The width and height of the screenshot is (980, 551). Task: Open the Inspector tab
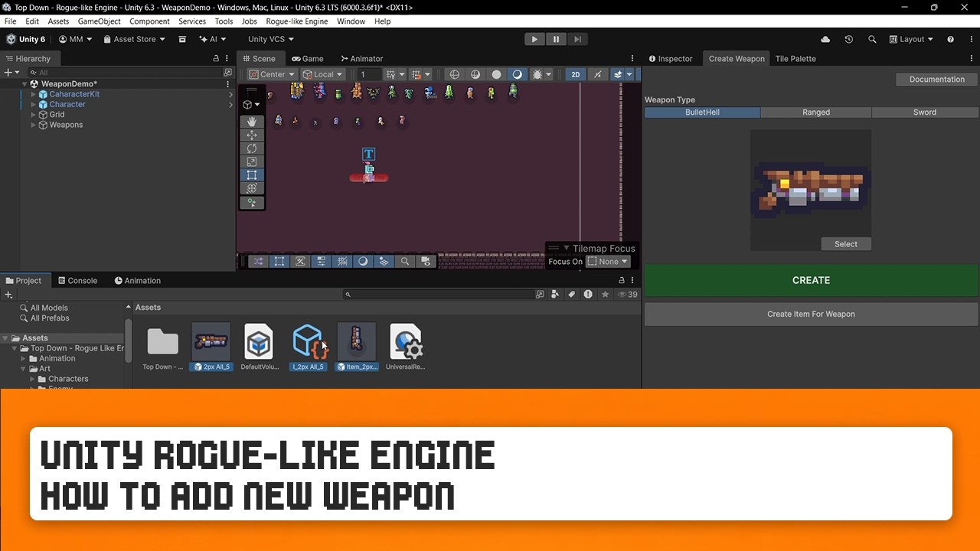tap(670, 59)
